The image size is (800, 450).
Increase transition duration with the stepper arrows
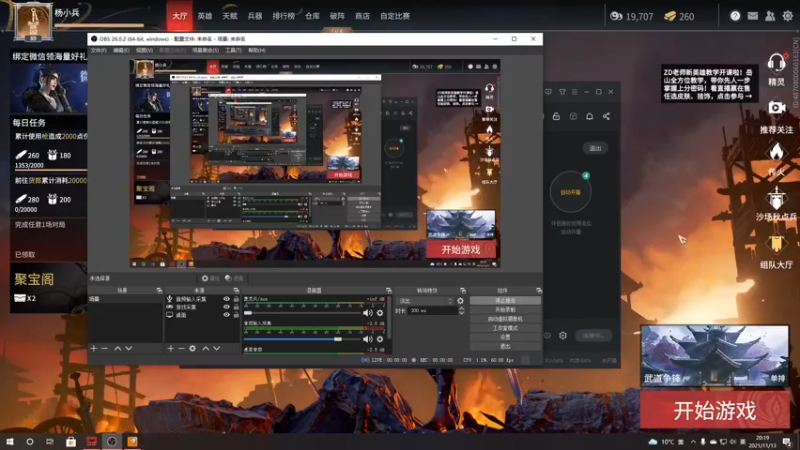click(461, 308)
